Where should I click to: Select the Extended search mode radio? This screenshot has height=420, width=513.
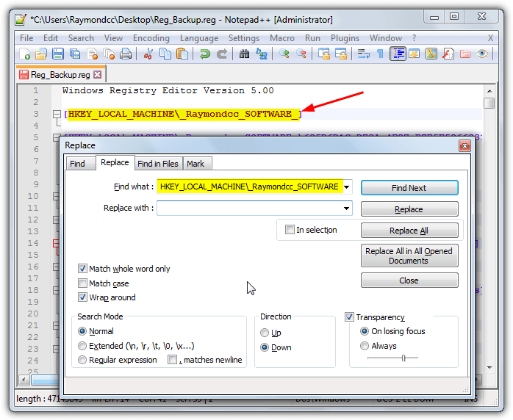pos(82,346)
